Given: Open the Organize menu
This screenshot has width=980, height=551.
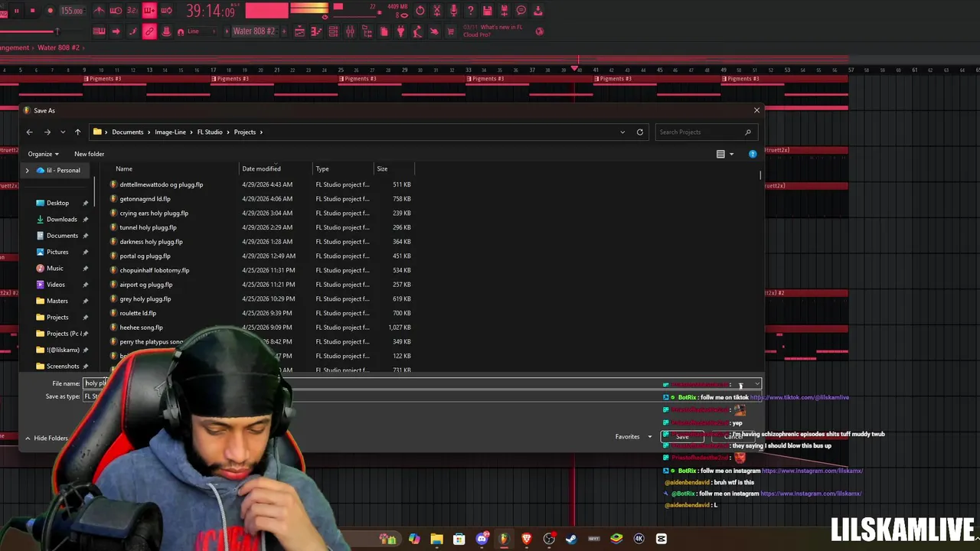Looking at the screenshot, I should pyautogui.click(x=43, y=154).
